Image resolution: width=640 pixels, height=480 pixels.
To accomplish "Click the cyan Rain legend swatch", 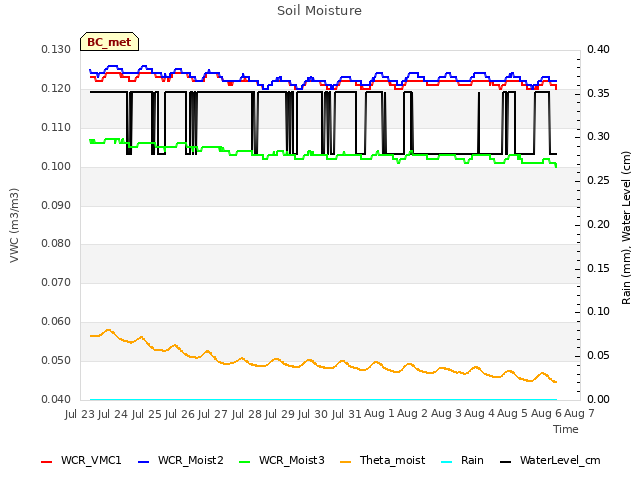I will coord(447,462).
